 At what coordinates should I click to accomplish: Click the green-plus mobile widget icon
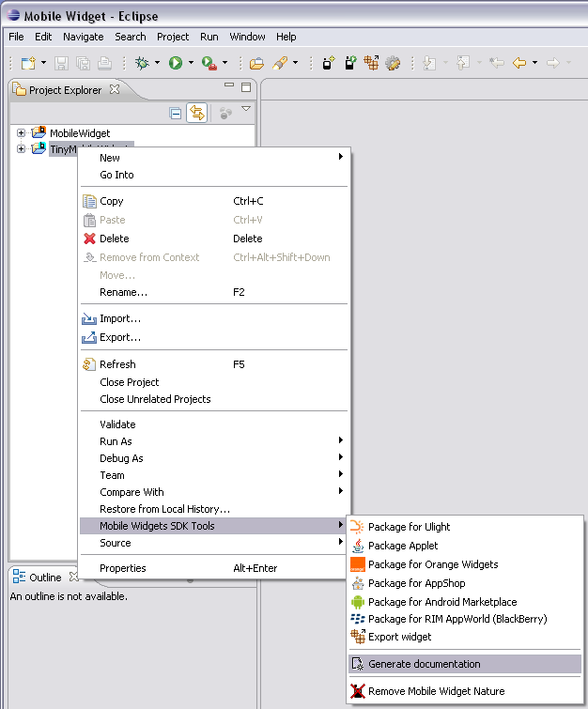[x=350, y=63]
